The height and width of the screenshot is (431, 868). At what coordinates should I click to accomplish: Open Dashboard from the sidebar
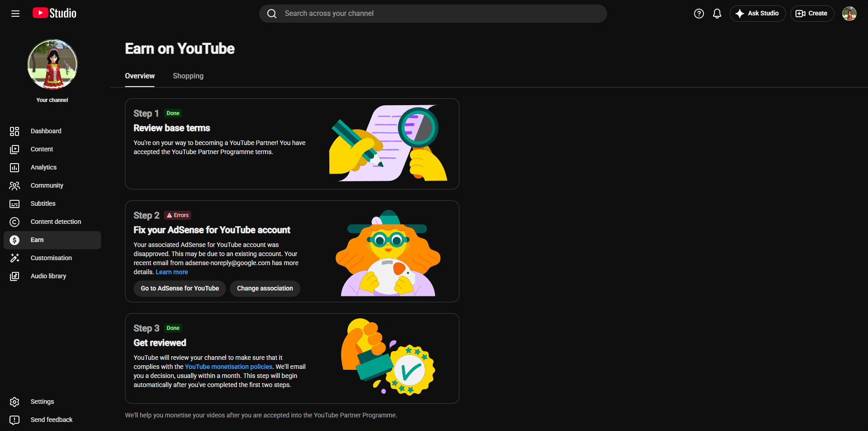pos(52,131)
